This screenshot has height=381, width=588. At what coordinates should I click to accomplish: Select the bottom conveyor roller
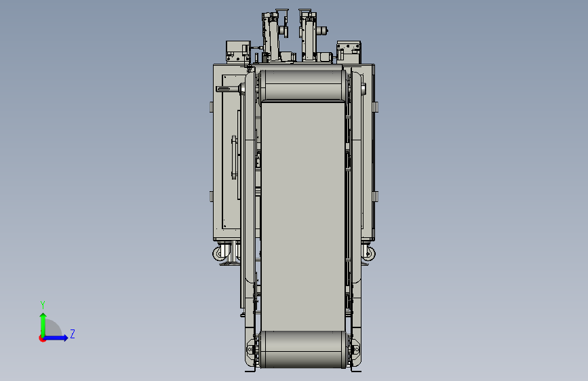pyautogui.click(x=303, y=349)
